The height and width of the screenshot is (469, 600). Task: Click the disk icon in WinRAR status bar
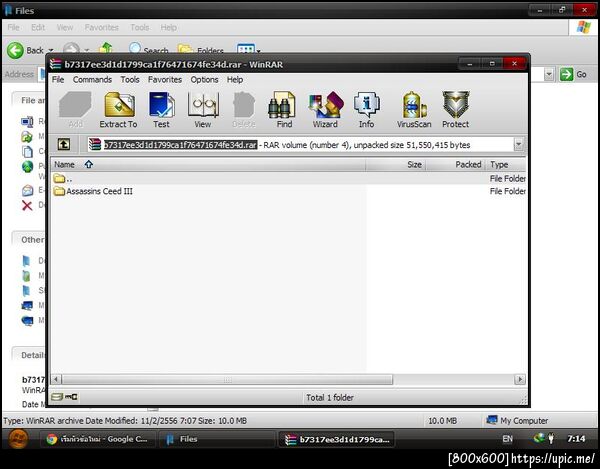(x=57, y=397)
